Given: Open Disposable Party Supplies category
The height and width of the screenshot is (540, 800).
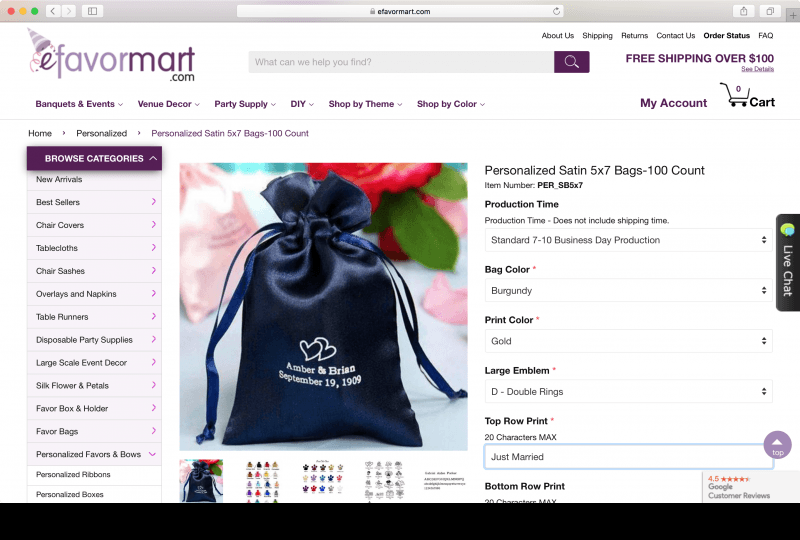Looking at the screenshot, I should [94, 339].
